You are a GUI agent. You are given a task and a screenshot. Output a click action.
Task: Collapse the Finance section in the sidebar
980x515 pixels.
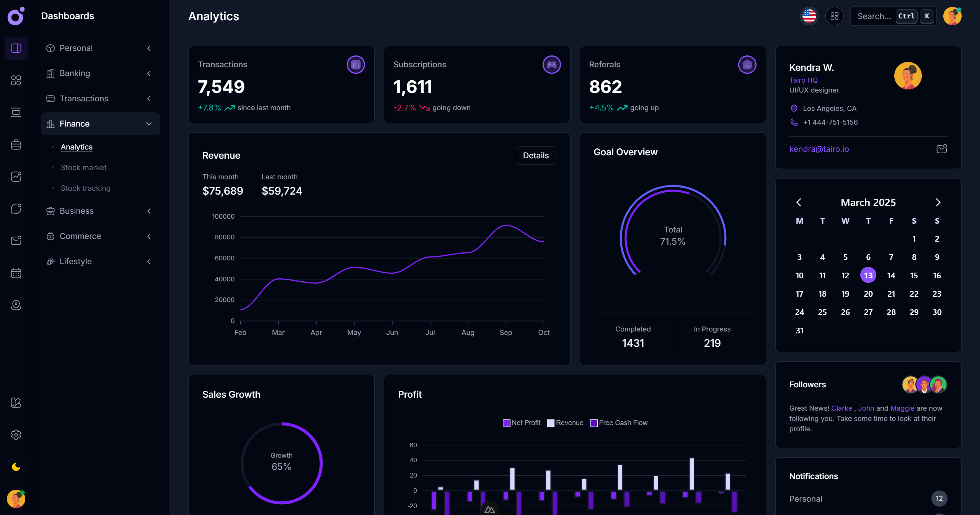click(x=148, y=123)
